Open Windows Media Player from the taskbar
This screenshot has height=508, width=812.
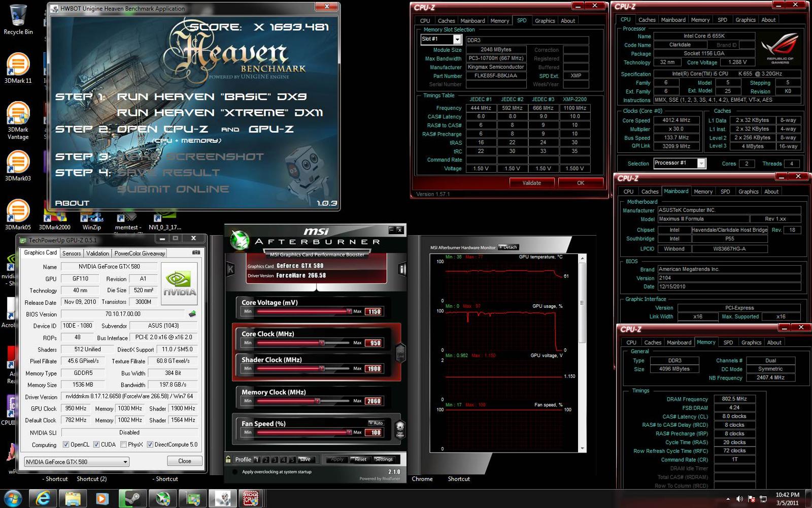[x=102, y=498]
